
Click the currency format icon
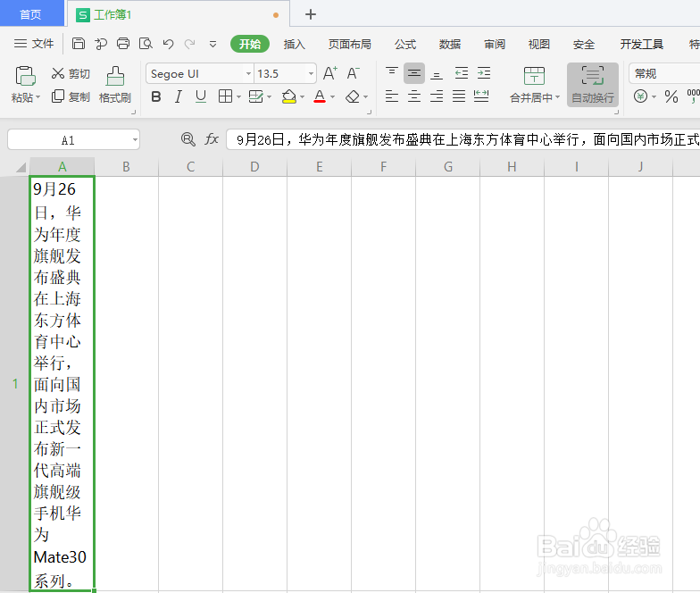(x=641, y=96)
